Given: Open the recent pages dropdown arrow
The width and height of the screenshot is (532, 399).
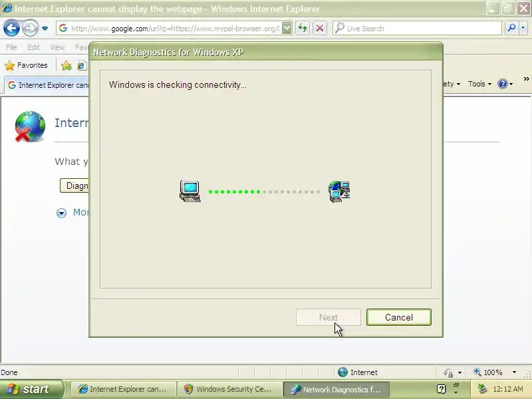Looking at the screenshot, I should pyautogui.click(x=45, y=29).
